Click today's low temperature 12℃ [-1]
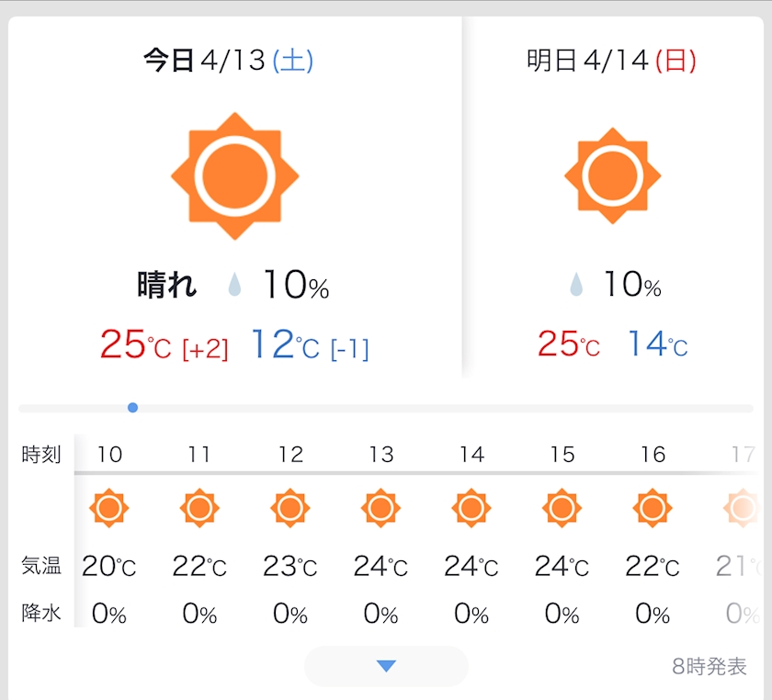This screenshot has width=772, height=700. [x=309, y=344]
